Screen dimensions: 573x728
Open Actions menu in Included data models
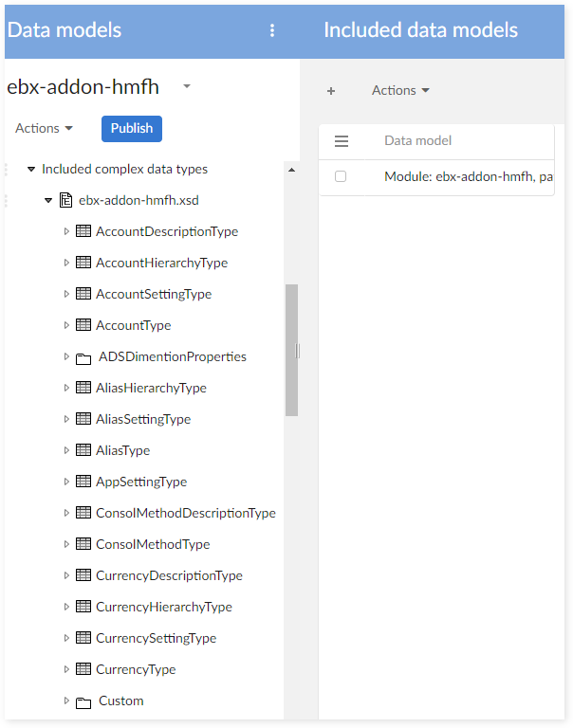click(x=400, y=91)
